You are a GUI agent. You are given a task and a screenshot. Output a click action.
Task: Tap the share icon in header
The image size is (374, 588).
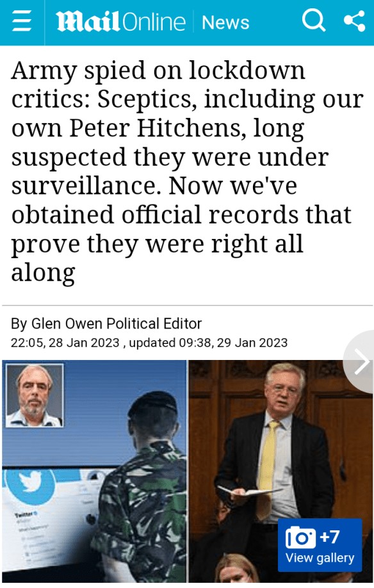(355, 21)
